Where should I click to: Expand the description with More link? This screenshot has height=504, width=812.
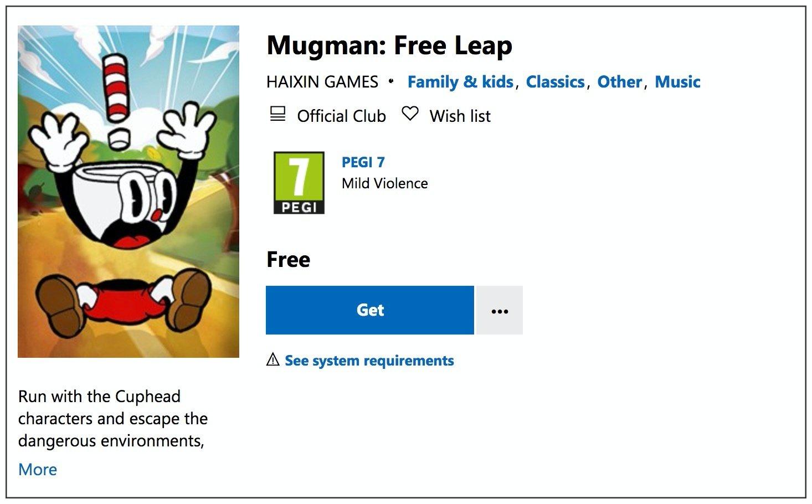pyautogui.click(x=38, y=470)
